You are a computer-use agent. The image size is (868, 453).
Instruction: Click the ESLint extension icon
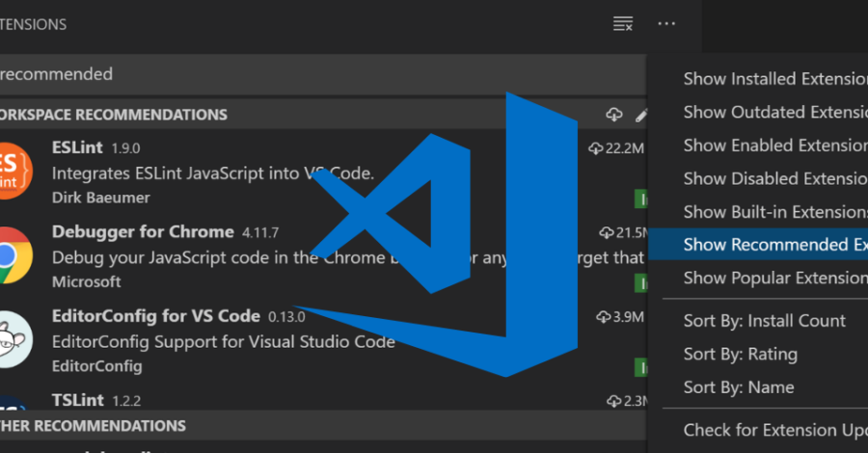(x=15, y=171)
